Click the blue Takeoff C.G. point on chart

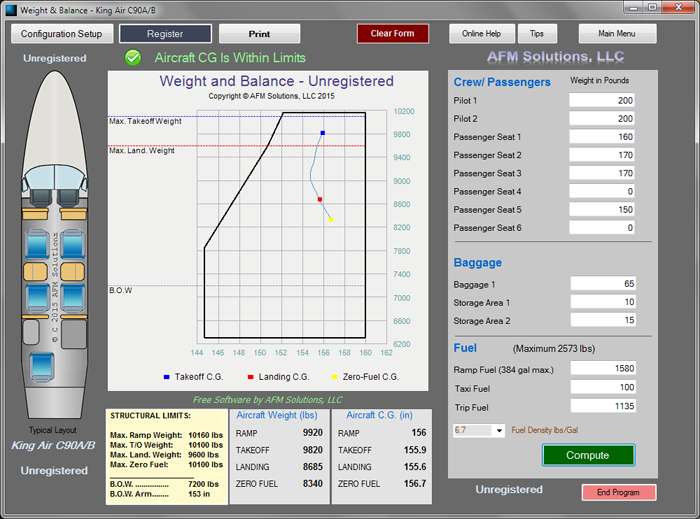[323, 133]
